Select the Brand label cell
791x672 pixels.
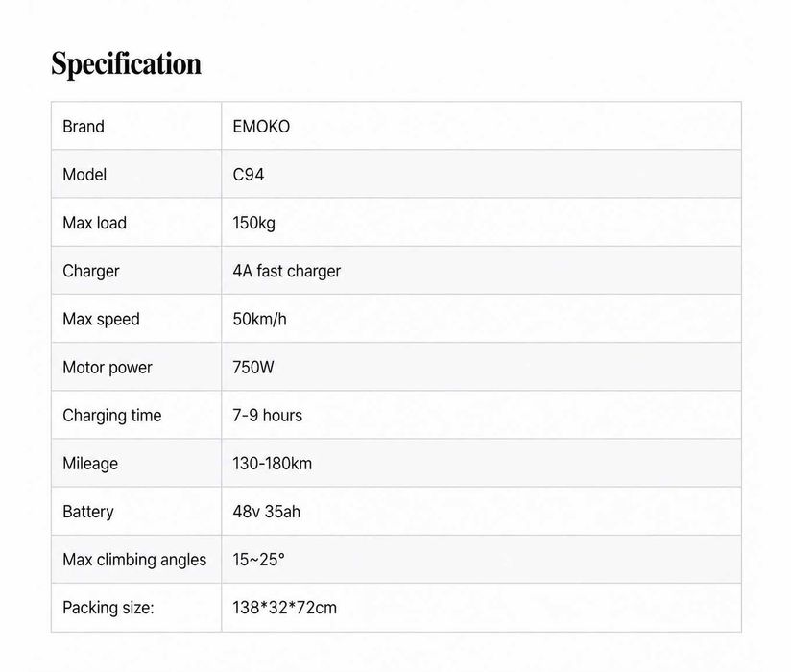[x=136, y=126]
